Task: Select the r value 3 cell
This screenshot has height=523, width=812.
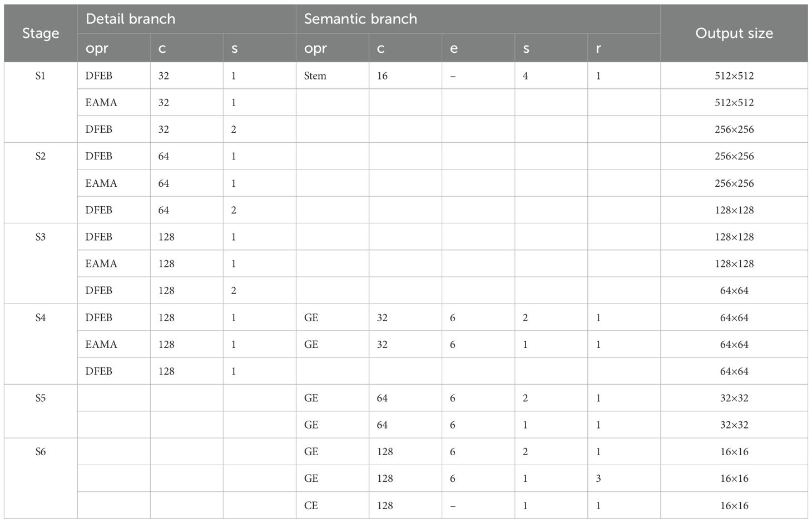Action: pos(624,479)
